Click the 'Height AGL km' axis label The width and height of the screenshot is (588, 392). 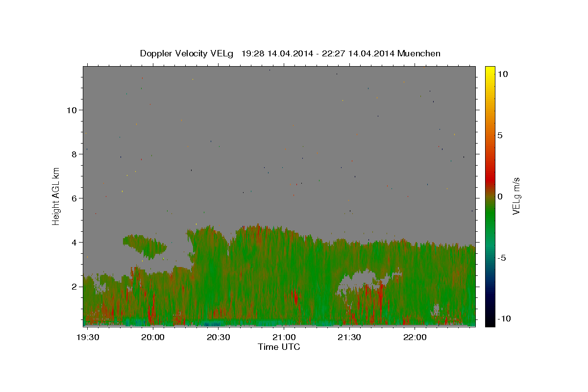56,196
